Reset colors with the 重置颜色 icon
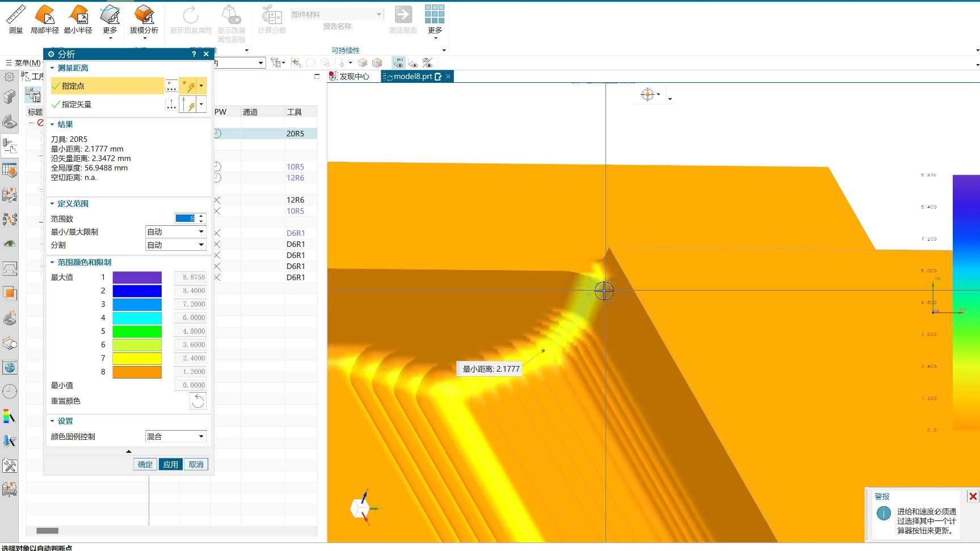Viewport: 980px width, 551px height. [x=197, y=401]
